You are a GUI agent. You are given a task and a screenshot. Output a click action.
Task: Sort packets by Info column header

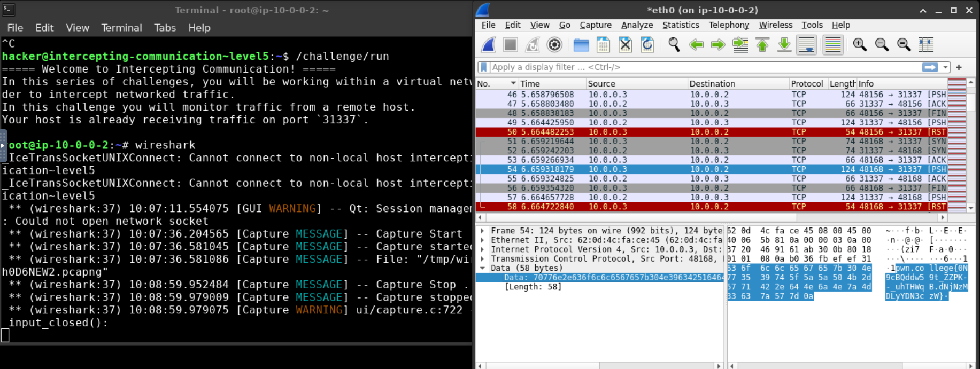[x=902, y=83]
